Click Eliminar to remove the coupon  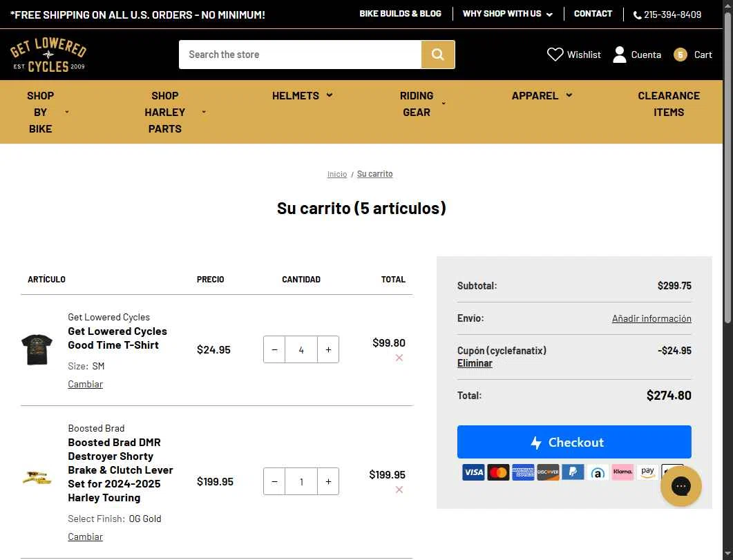475,363
